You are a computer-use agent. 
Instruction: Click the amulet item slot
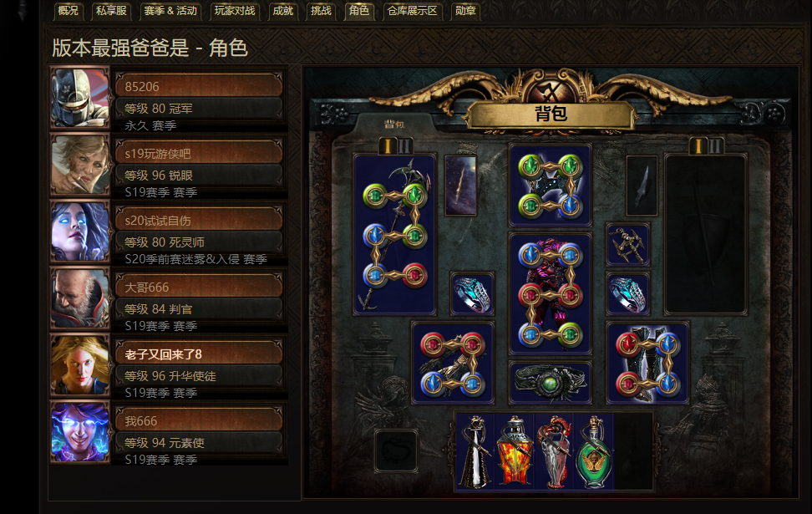627,245
